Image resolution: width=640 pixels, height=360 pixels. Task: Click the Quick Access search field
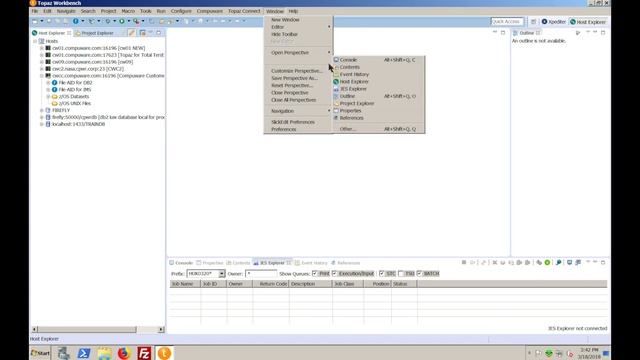coord(507,22)
